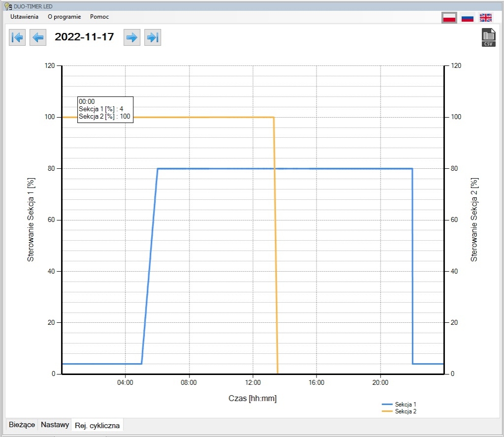The width and height of the screenshot is (504, 437).
Task: Switch to the Bieżące tab
Action: pyautogui.click(x=22, y=425)
